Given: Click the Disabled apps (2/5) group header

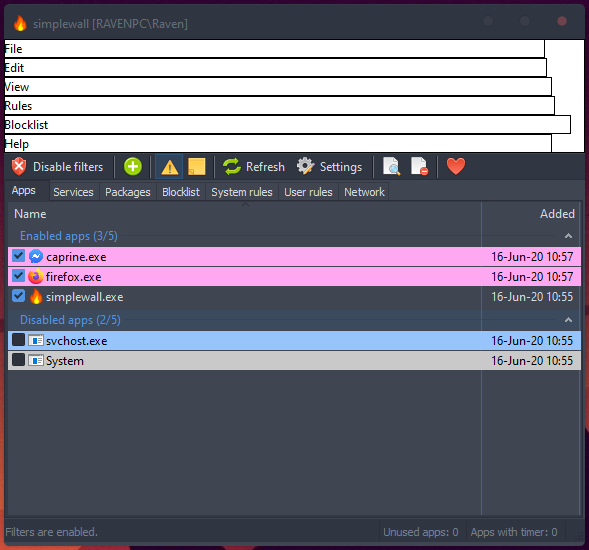Looking at the screenshot, I should coord(70,320).
